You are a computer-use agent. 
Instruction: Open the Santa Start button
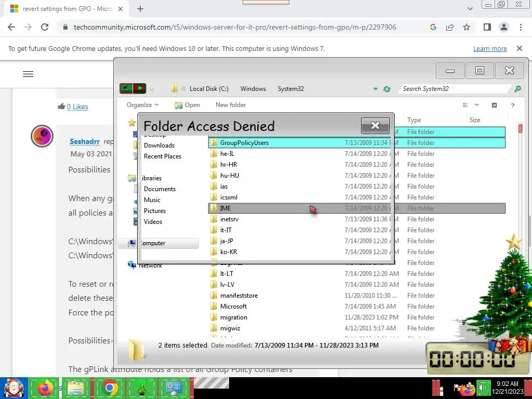coord(14,388)
